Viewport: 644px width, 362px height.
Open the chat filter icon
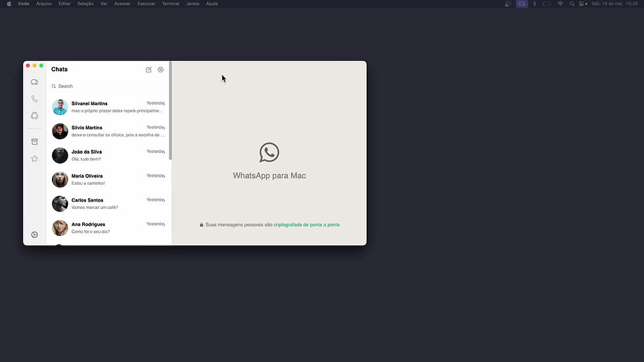tap(160, 70)
